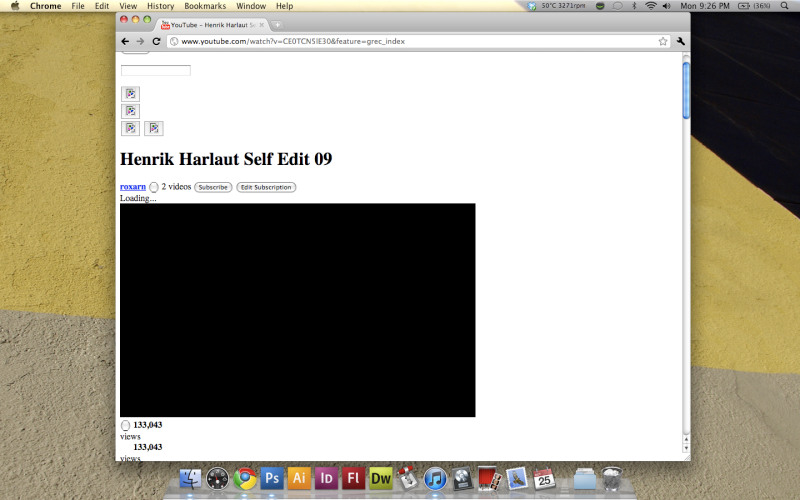Select the radio button next to roxarn

click(x=154, y=188)
